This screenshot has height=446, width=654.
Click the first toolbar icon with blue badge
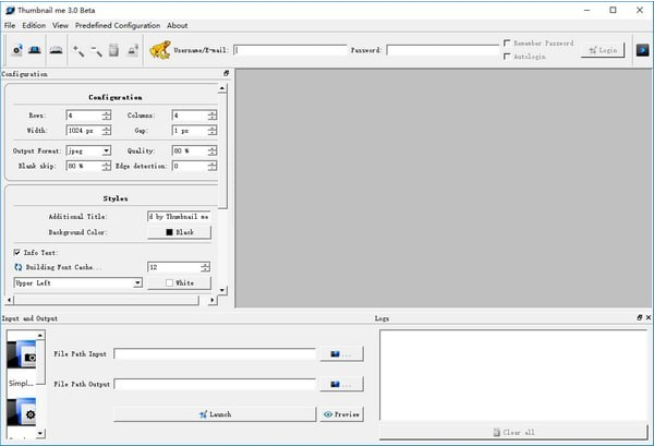pyautogui.click(x=17, y=49)
